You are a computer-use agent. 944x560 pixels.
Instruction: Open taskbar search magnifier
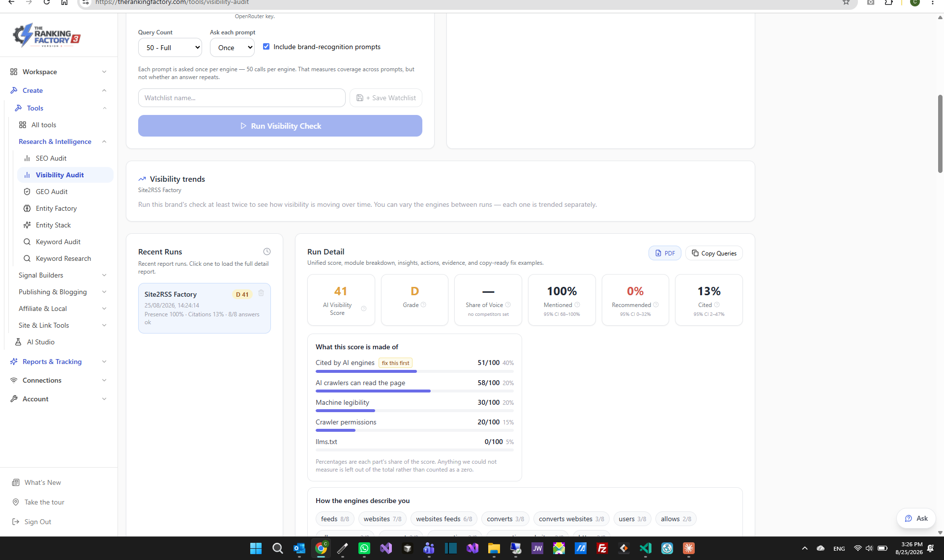(277, 548)
